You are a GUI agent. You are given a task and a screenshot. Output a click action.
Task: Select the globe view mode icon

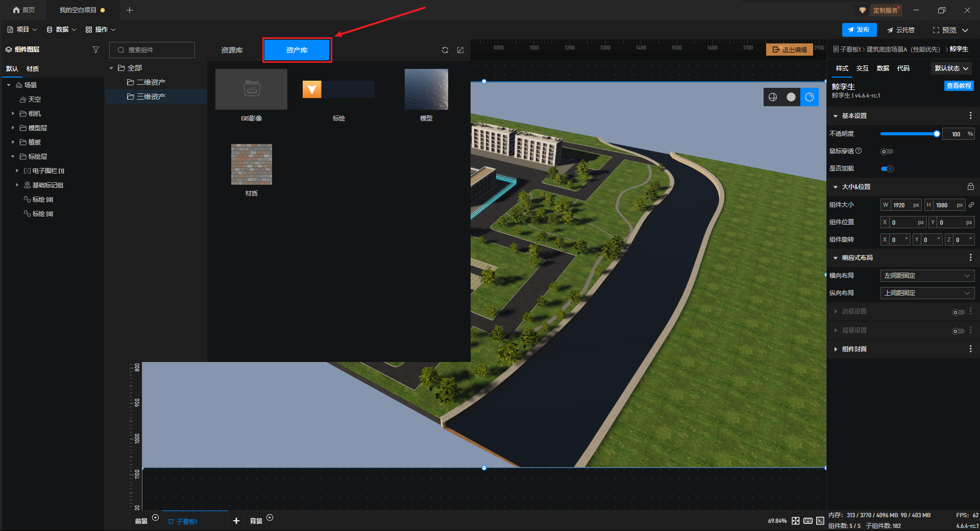(x=773, y=97)
